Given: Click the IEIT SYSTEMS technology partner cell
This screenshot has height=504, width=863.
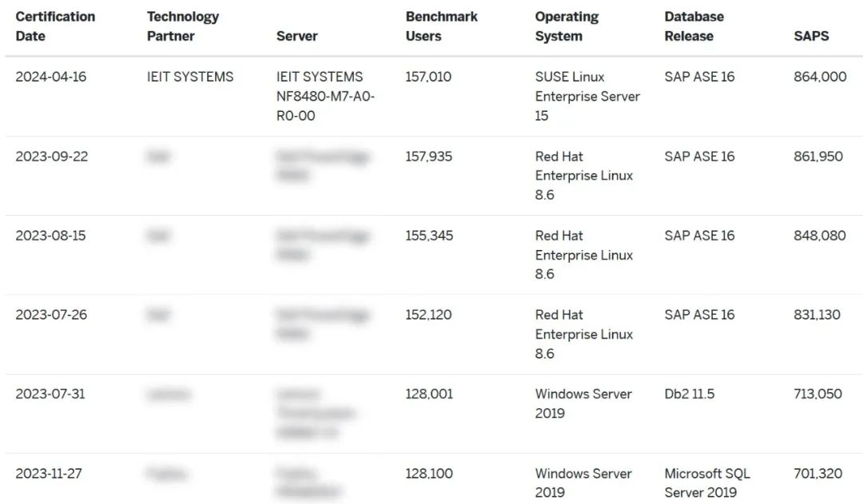Looking at the screenshot, I should coord(190,77).
